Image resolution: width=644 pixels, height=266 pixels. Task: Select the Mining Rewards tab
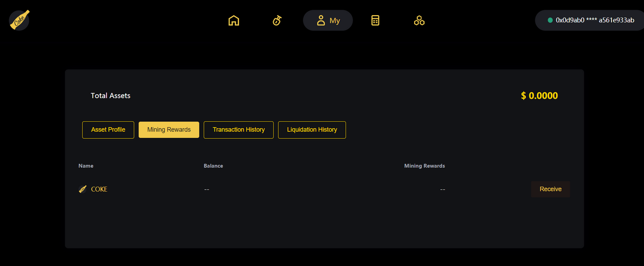pos(169,130)
